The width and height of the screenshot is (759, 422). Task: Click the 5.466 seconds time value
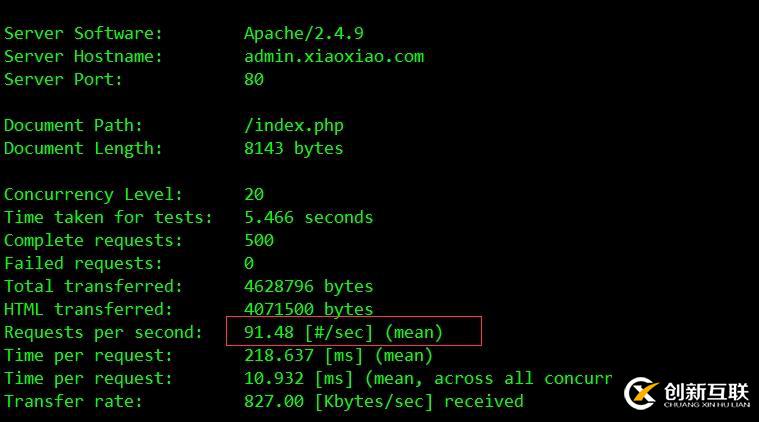[x=308, y=217]
